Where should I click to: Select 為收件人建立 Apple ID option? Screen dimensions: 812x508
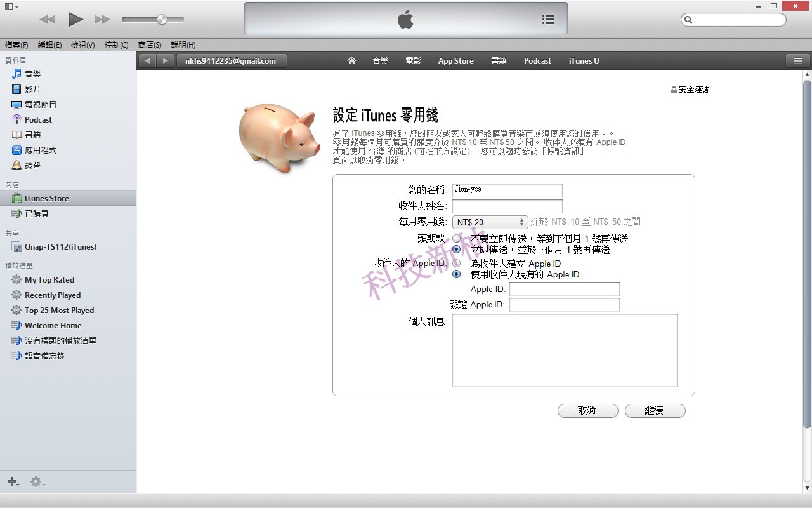(457, 264)
